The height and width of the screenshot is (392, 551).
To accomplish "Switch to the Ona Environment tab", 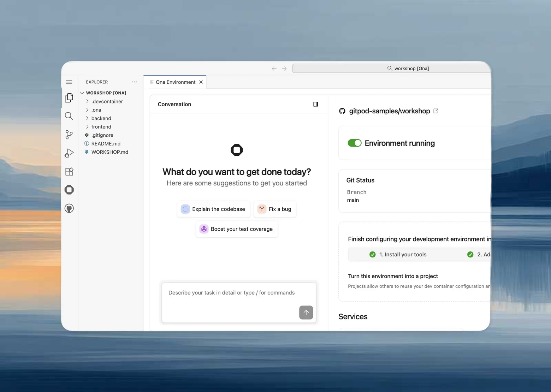I will pyautogui.click(x=175, y=82).
